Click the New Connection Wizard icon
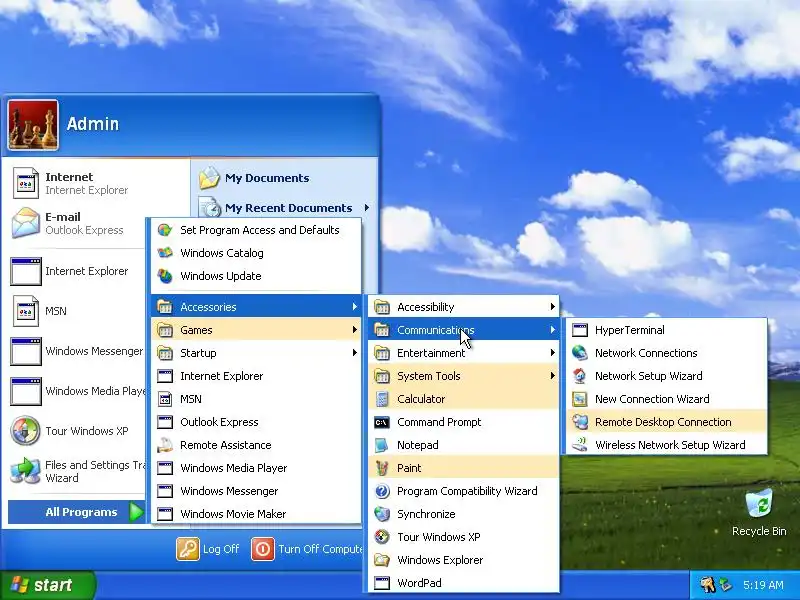The height and width of the screenshot is (600, 800). coord(580,399)
